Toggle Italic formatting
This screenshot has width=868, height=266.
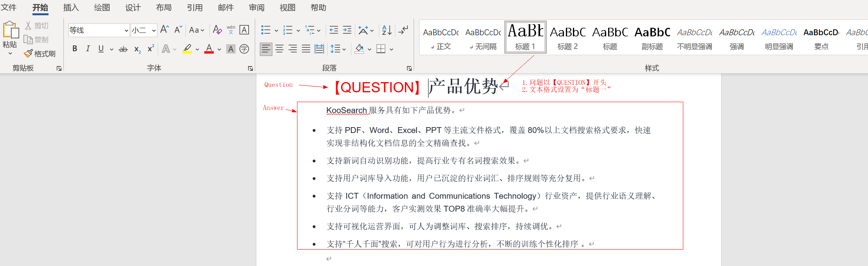point(88,49)
